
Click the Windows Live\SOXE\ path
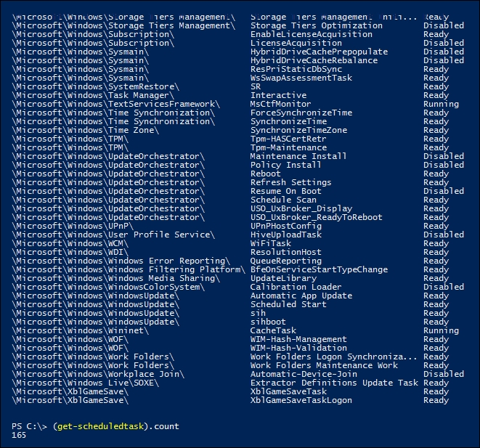click(x=86, y=383)
